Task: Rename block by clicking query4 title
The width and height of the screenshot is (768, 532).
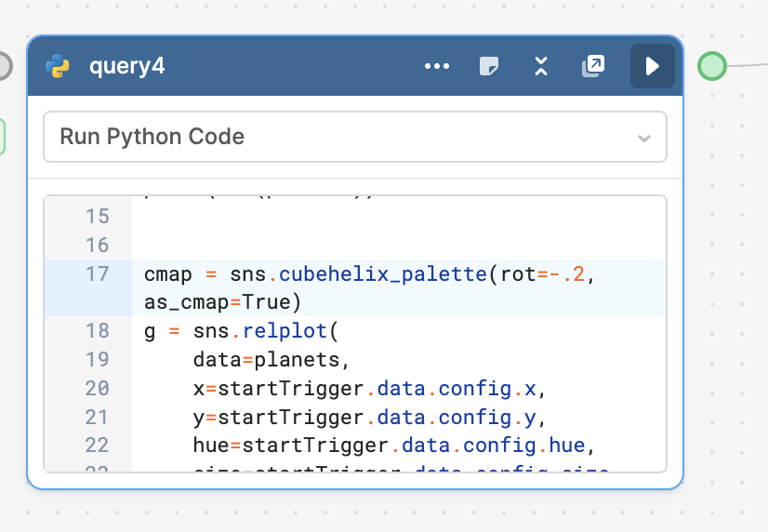Action: coord(126,66)
